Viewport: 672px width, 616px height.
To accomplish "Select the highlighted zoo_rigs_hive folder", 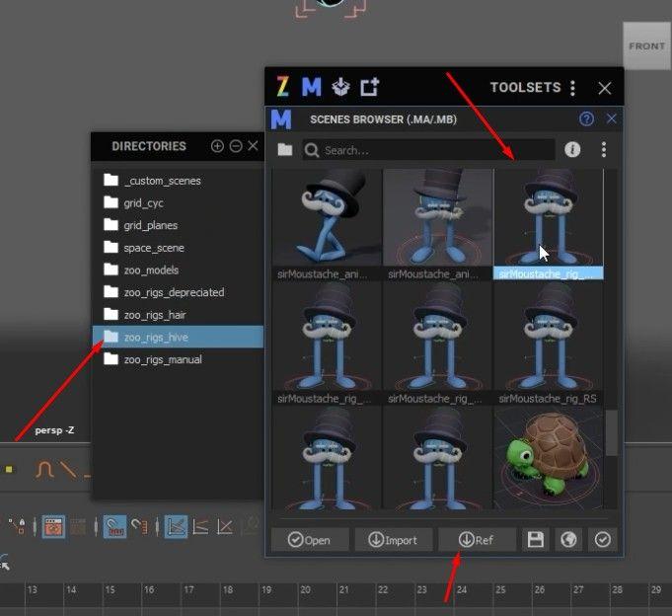I will click(x=178, y=337).
